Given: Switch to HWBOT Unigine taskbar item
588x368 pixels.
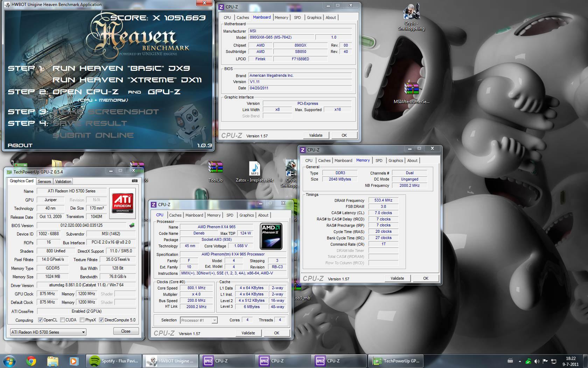Looking at the screenshot, I should pos(170,361).
